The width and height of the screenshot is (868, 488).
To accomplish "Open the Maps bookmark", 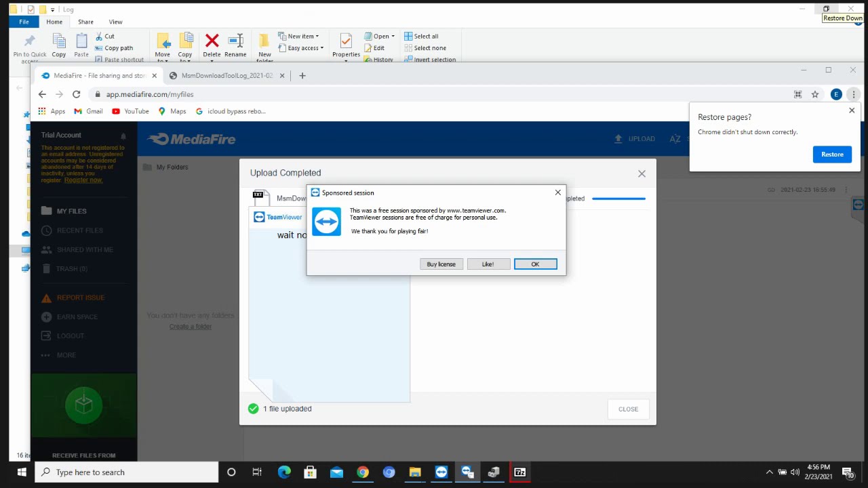I will [x=172, y=111].
